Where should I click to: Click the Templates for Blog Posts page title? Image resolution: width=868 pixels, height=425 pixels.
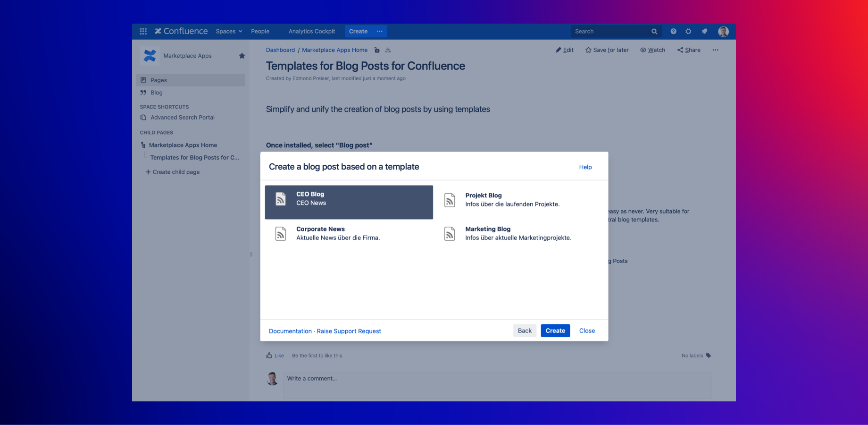[x=366, y=66]
